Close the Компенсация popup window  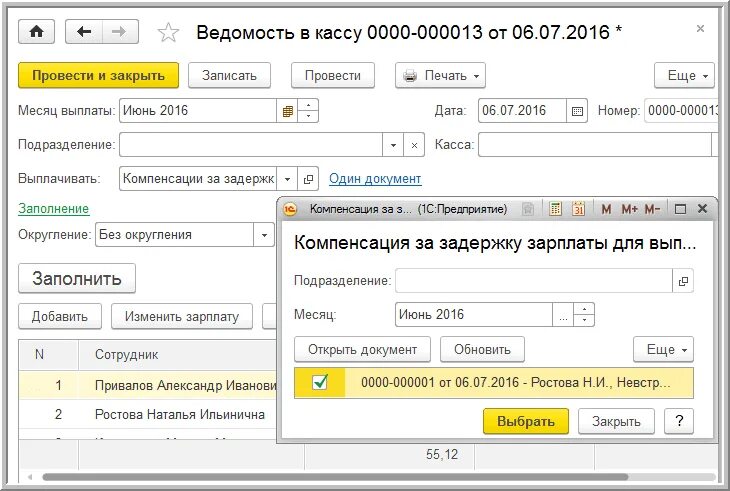[703, 209]
